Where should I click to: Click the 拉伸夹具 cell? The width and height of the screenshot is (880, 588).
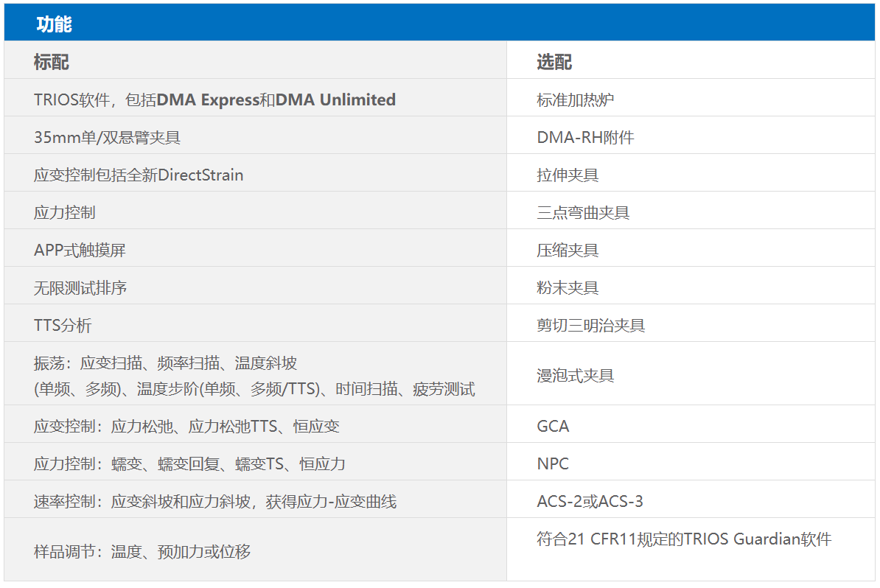click(568, 175)
